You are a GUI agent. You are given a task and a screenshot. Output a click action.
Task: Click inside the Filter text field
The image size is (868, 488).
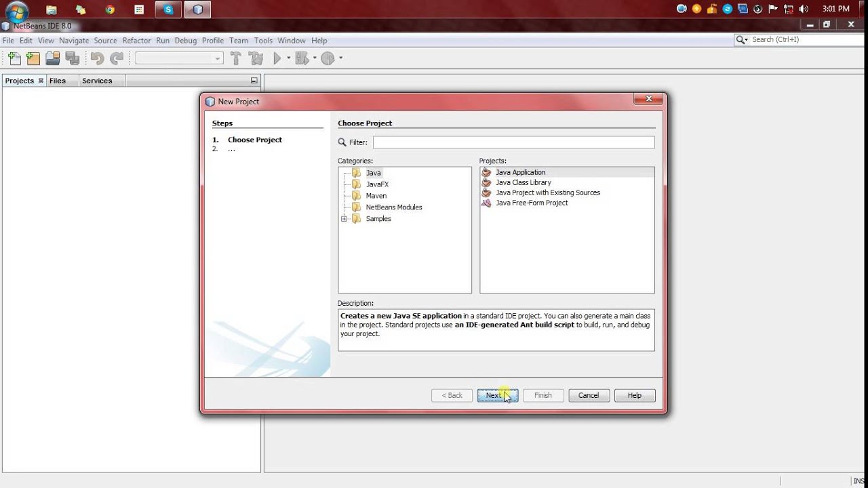[513, 142]
